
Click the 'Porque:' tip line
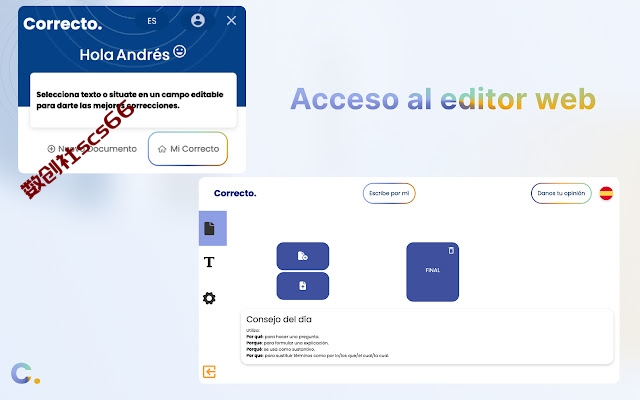click(x=287, y=343)
